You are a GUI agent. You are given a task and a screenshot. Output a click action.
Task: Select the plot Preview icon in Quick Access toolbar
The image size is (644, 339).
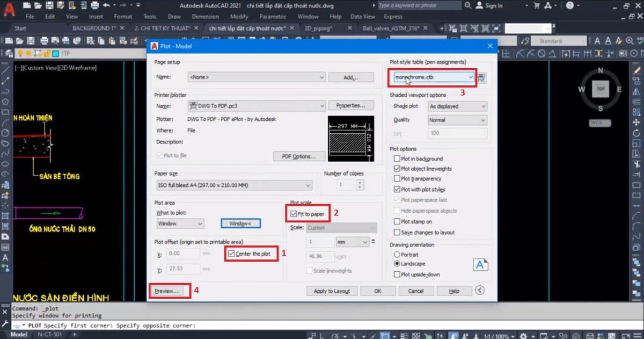56,40
